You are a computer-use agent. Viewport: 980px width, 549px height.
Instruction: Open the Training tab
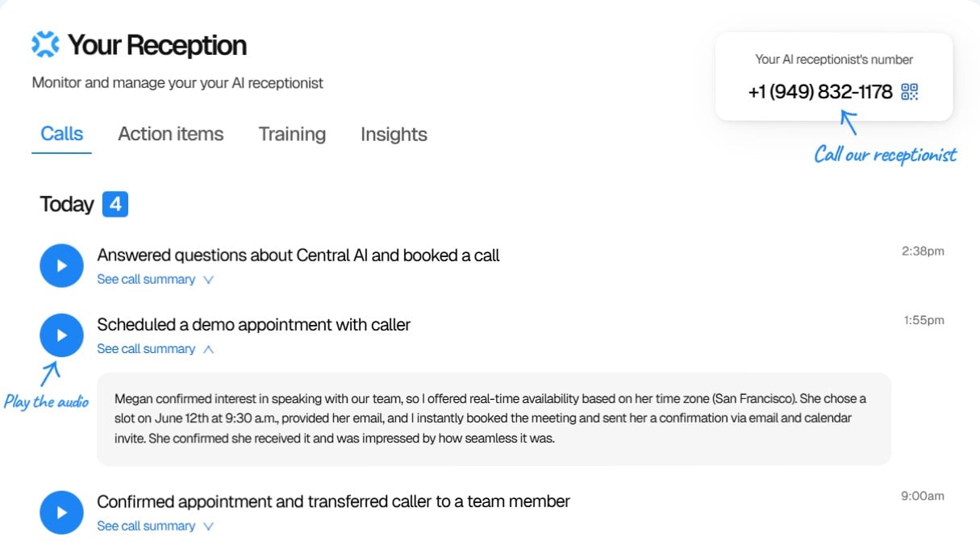(292, 134)
